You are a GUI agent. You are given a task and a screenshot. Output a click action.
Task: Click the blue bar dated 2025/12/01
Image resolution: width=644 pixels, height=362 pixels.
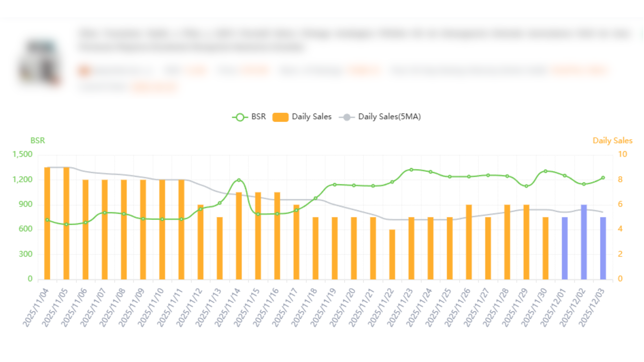coord(565,248)
